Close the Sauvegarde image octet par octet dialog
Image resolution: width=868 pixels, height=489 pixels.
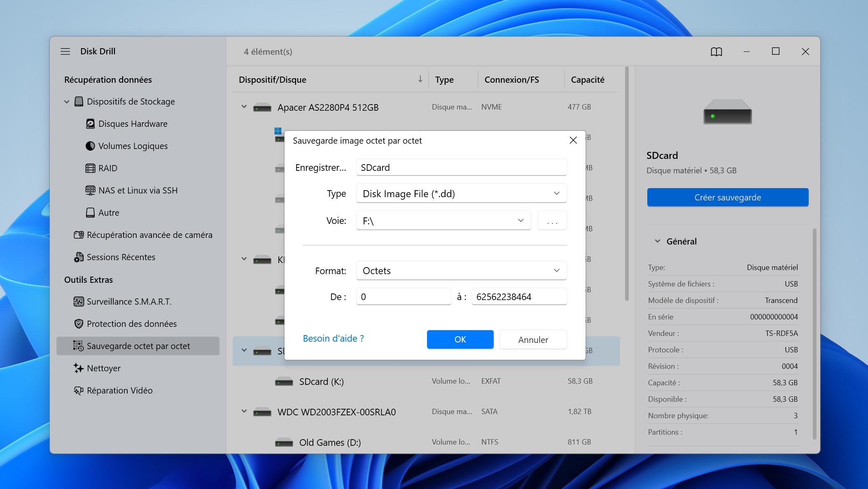pos(573,141)
